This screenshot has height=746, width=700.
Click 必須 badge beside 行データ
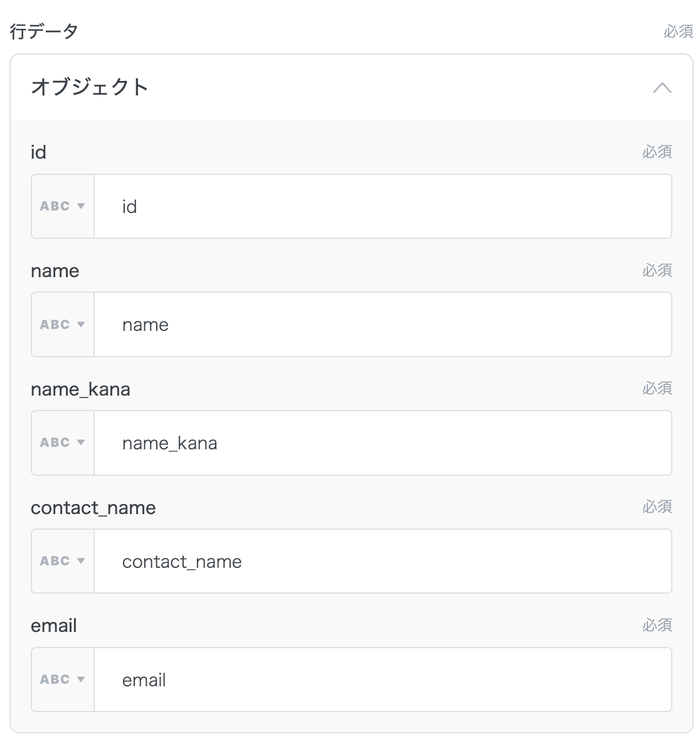tap(678, 31)
